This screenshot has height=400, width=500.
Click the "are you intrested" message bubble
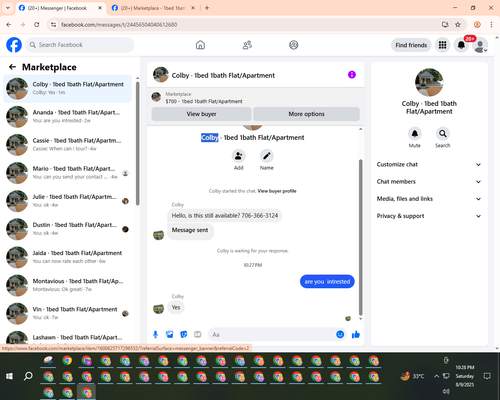[x=327, y=282]
